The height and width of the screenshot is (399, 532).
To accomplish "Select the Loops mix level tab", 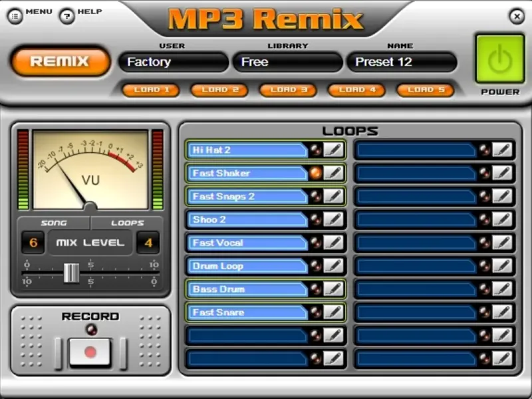I will tap(127, 223).
